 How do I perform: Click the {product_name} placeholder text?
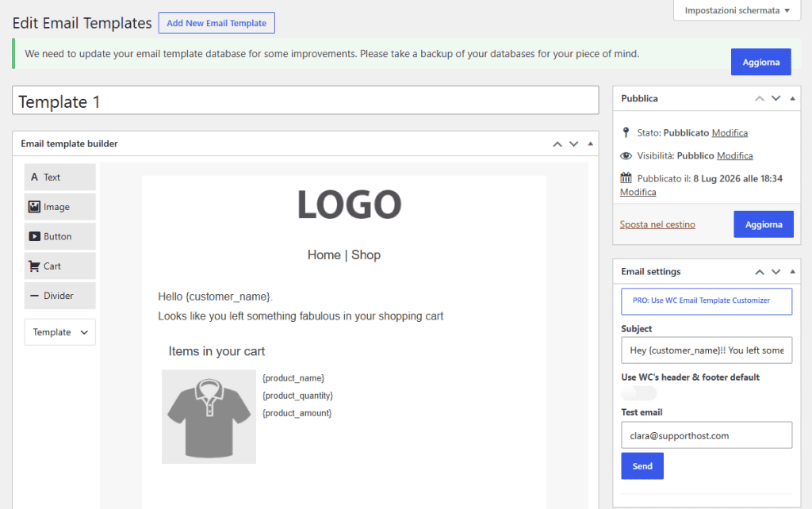click(x=293, y=378)
